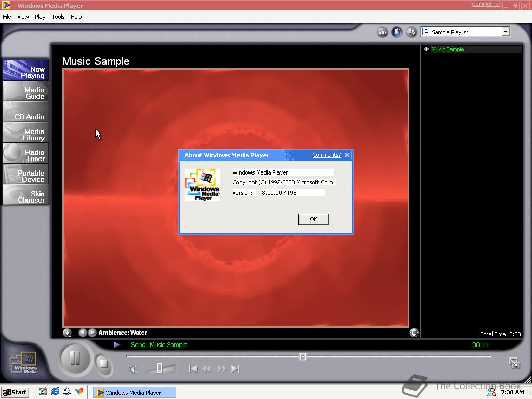This screenshot has width=532, height=399.
Task: Open the View menu
Action: pyautogui.click(x=23, y=17)
